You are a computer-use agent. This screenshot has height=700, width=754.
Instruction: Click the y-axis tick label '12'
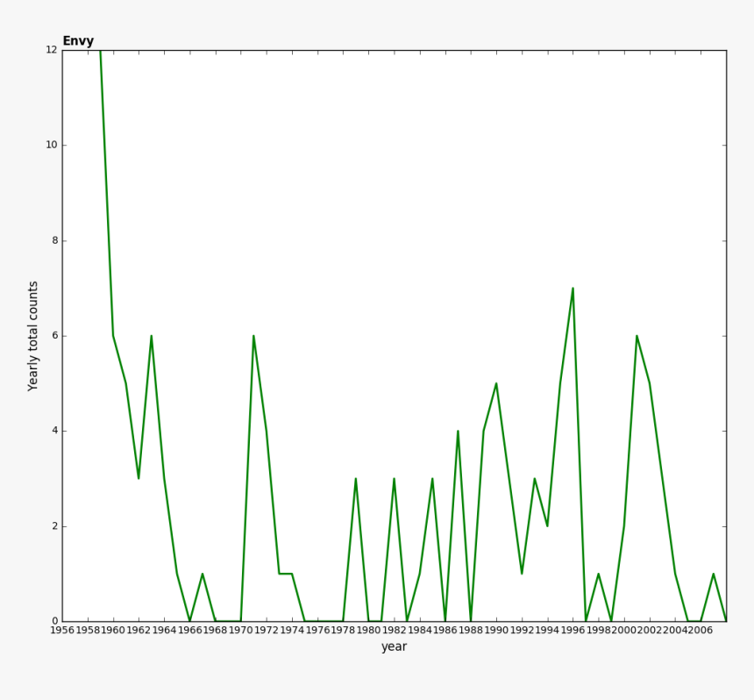[x=52, y=50]
